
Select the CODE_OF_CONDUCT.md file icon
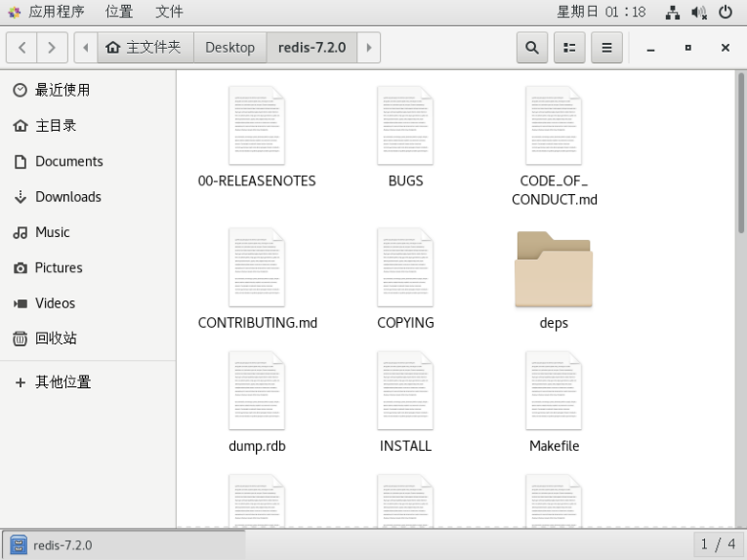point(554,126)
